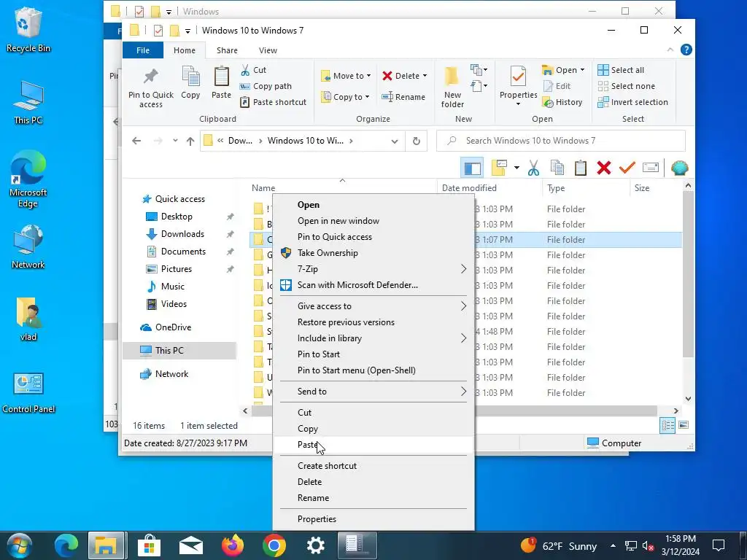Open Google Chrome from the taskbar
Viewport: 747px width, 560px height.
274,545
